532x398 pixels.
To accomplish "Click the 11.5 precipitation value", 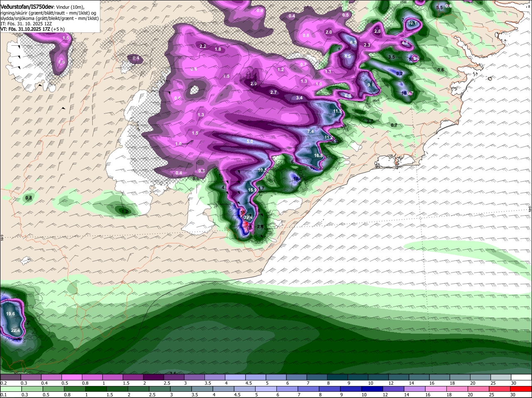I will click(337, 111).
